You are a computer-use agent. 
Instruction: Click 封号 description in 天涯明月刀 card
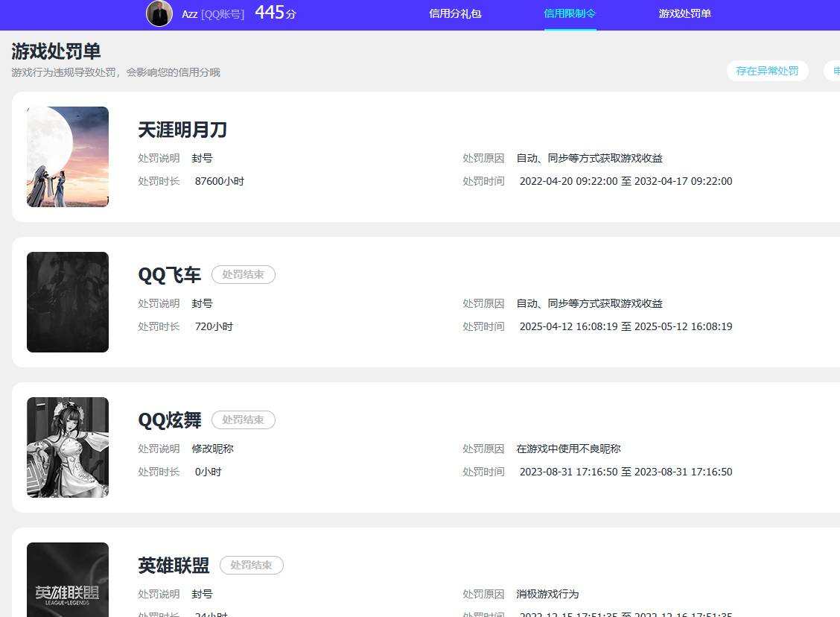pos(202,158)
